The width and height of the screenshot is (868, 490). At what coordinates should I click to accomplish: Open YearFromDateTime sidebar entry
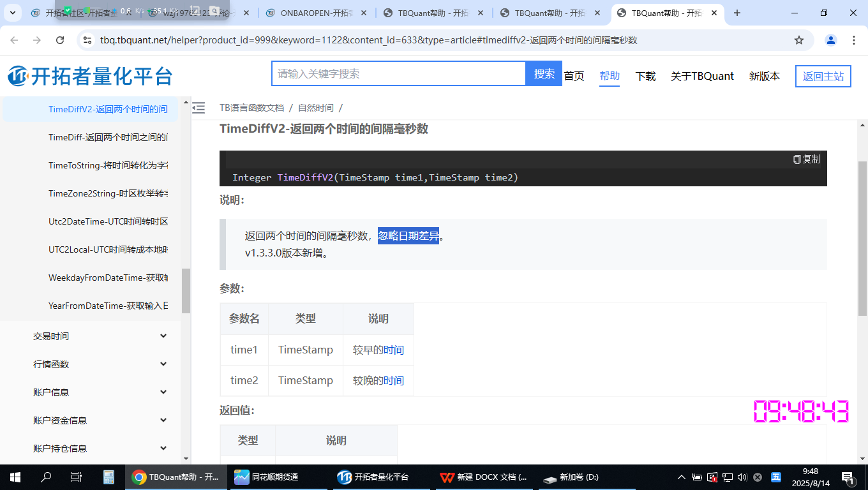coord(108,306)
